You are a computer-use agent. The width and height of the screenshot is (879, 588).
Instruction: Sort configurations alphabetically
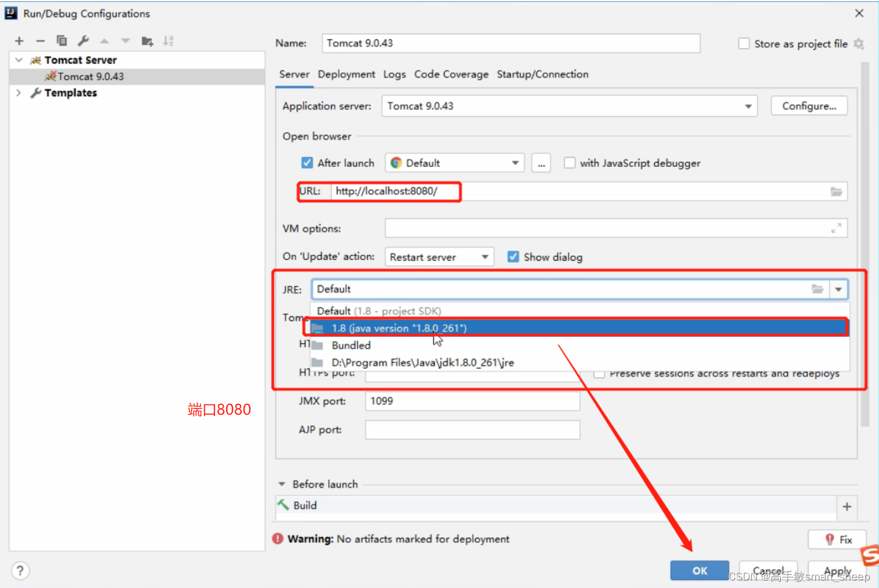(168, 41)
